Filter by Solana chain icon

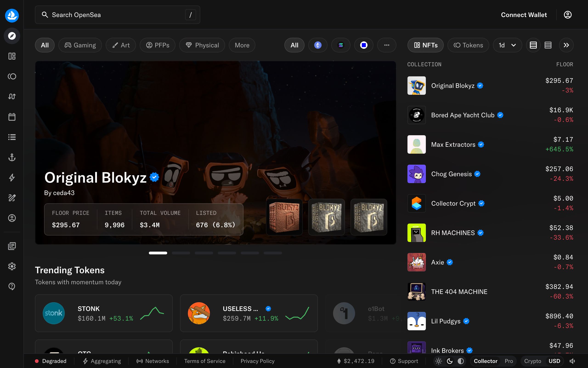tap(341, 45)
